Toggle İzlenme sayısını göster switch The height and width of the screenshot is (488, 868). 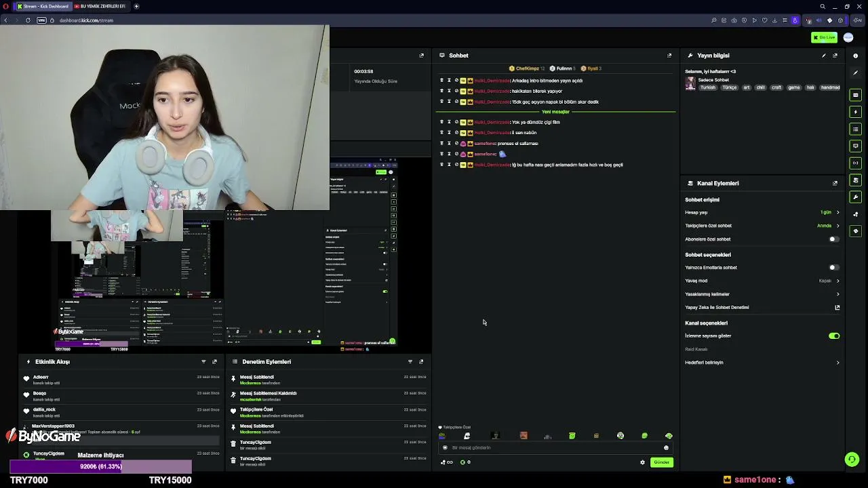click(x=833, y=336)
